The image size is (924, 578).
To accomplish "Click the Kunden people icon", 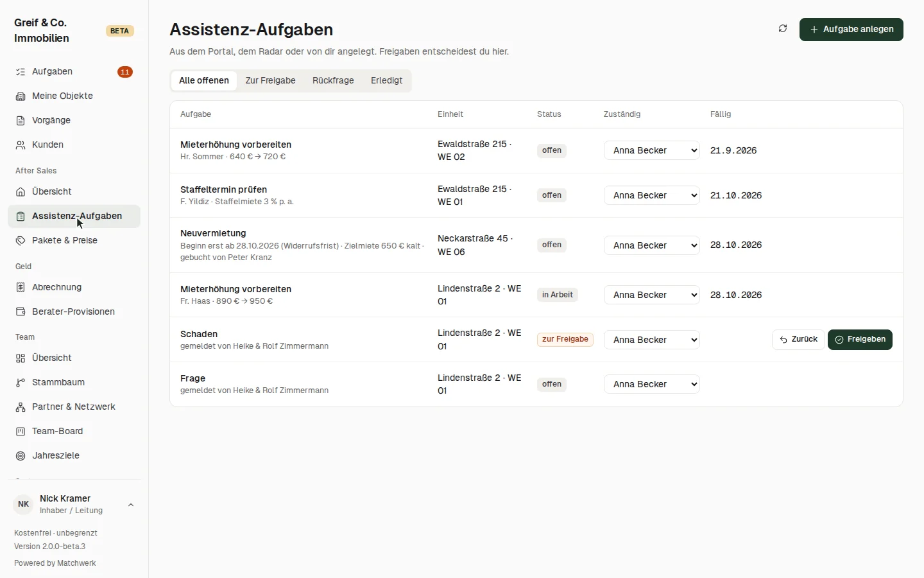I will click(x=21, y=145).
